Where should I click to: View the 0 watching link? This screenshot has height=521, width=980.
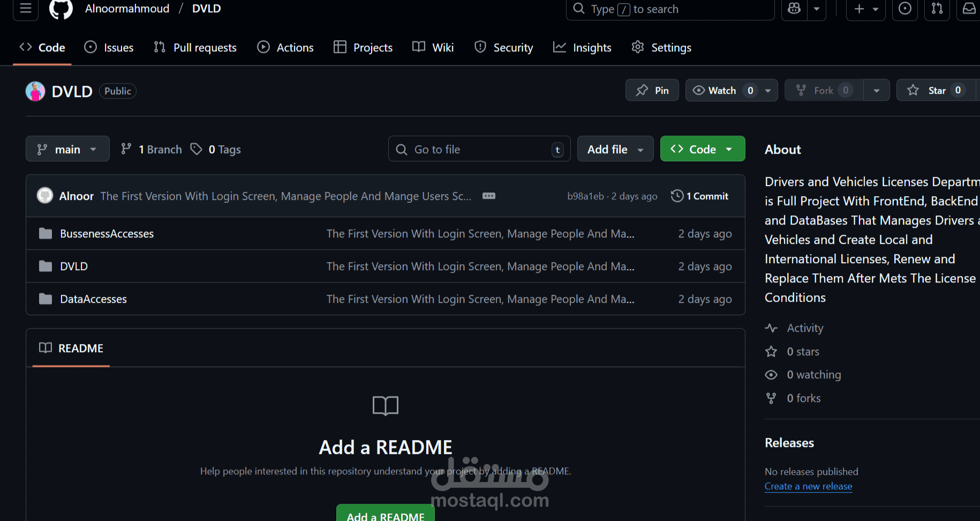pos(803,375)
